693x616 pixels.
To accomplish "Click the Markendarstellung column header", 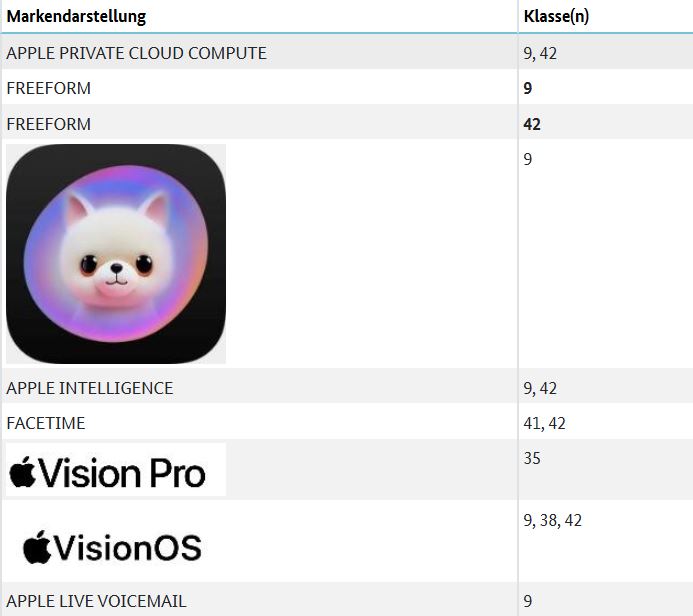I will point(76,16).
